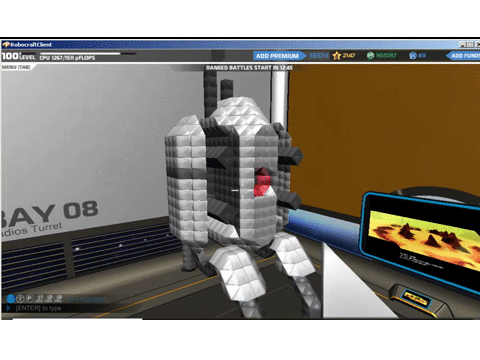Viewport: 480px width, 360px height.
Task: Click the third player silhouette chat icon
Action: coord(59,298)
